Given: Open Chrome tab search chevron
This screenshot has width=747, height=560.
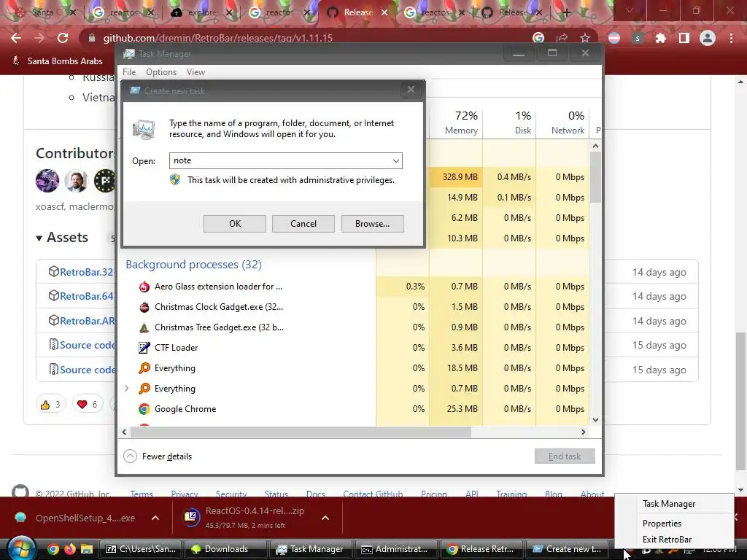Looking at the screenshot, I should [x=629, y=10].
